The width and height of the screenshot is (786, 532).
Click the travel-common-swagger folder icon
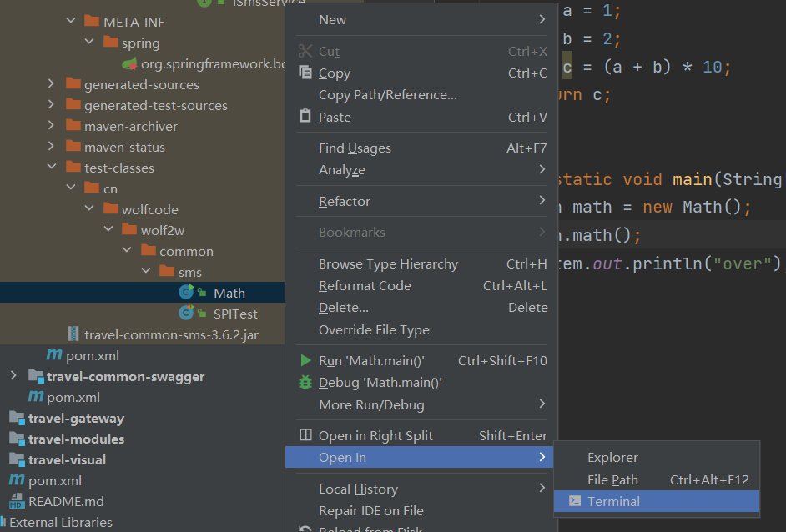click(36, 376)
